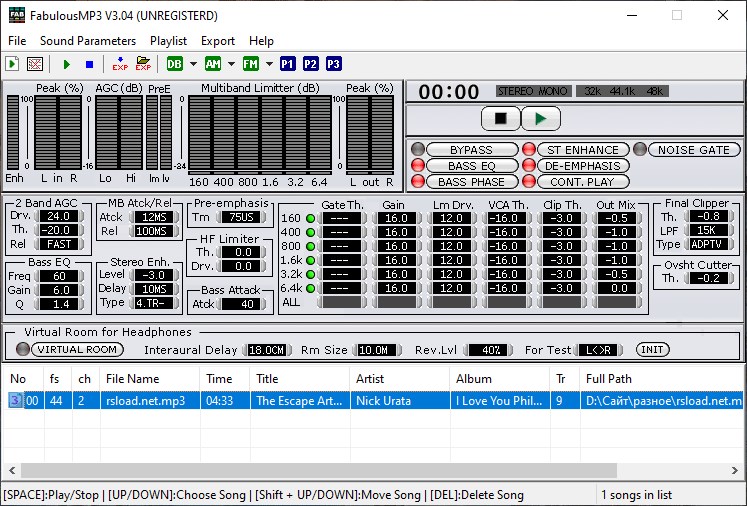
Task: Toggle the BYPASS button
Action: click(x=471, y=150)
